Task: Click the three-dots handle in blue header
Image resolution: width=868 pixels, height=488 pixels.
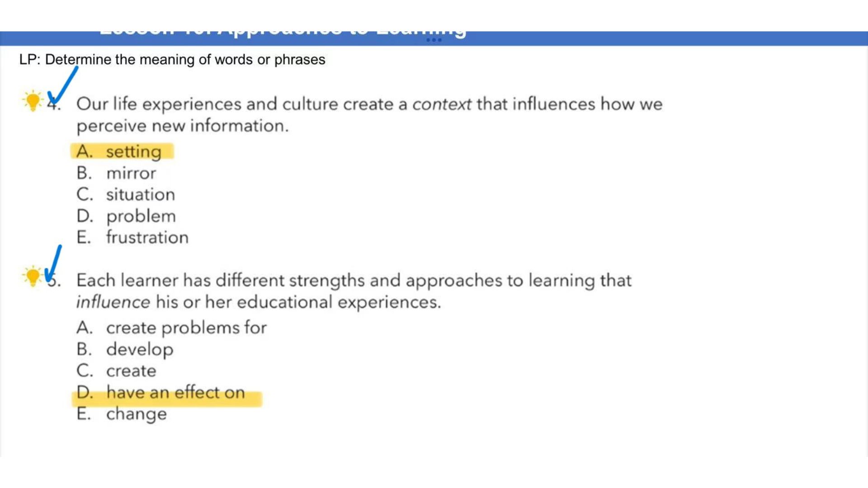Action: (x=434, y=40)
